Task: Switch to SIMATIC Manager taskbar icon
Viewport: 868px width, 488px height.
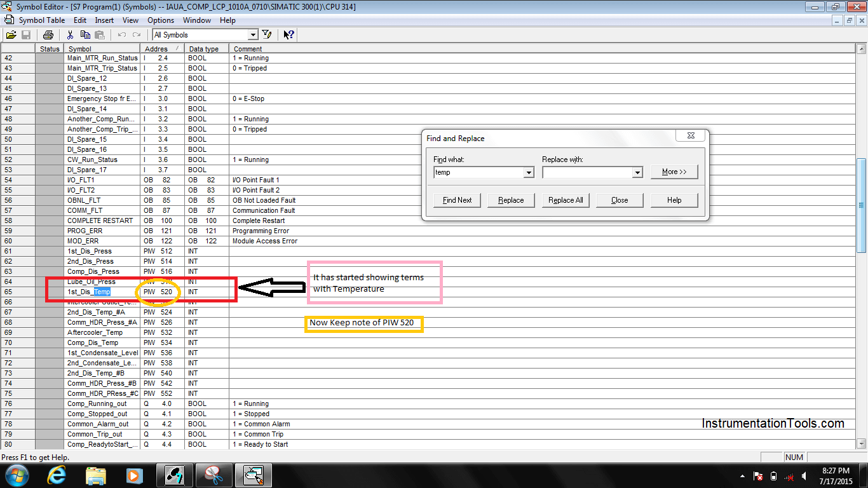Action: click(175, 475)
